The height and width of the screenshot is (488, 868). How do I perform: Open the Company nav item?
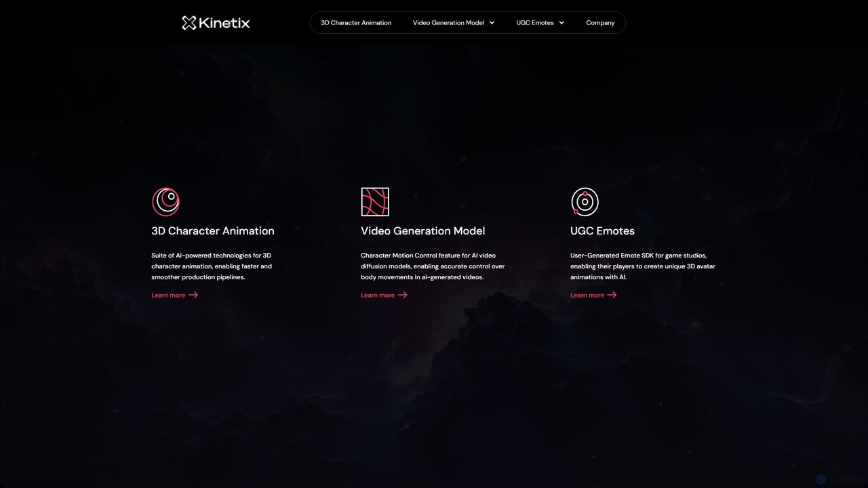coord(600,23)
